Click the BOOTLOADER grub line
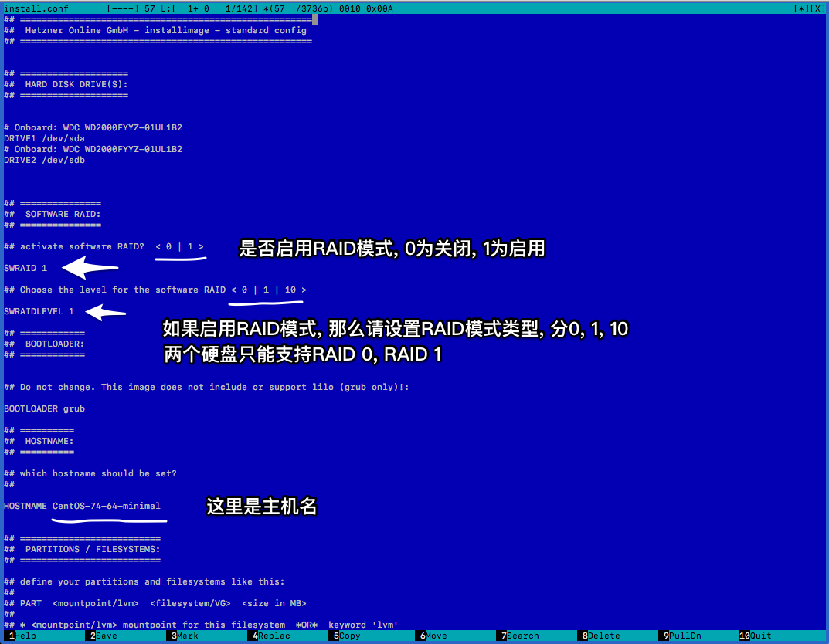Image resolution: width=829 pixels, height=644 pixels. tap(44, 408)
